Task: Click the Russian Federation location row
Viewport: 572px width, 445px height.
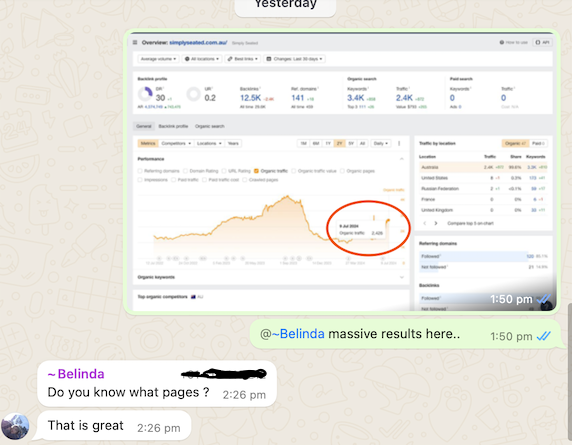Action: point(483,189)
